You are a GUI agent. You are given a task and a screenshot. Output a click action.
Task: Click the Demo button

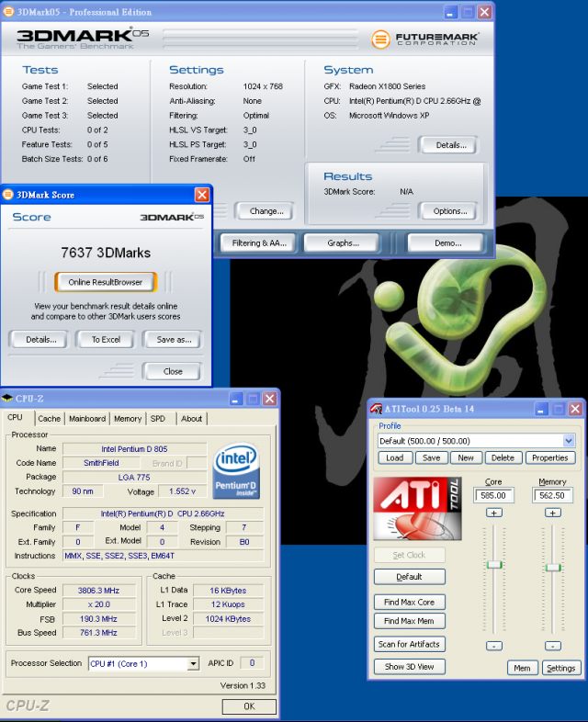pos(448,243)
